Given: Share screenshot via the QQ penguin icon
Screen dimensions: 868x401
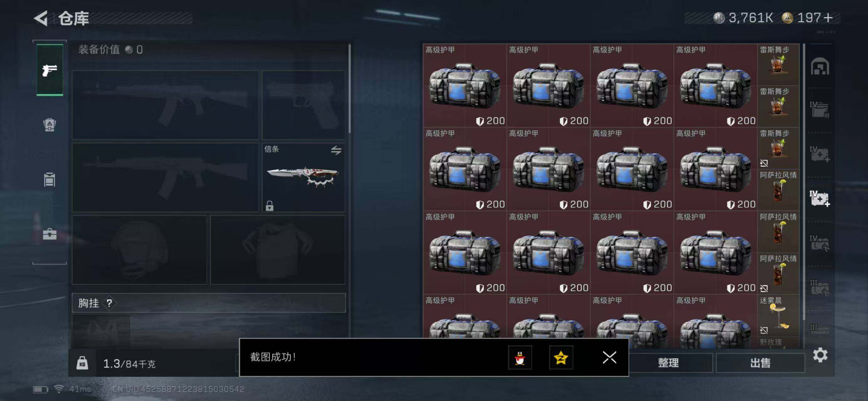Looking at the screenshot, I should point(520,357).
